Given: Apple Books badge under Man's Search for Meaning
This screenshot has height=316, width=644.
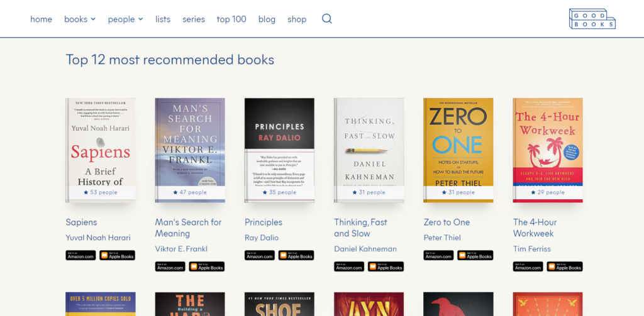Looking at the screenshot, I should (206, 267).
